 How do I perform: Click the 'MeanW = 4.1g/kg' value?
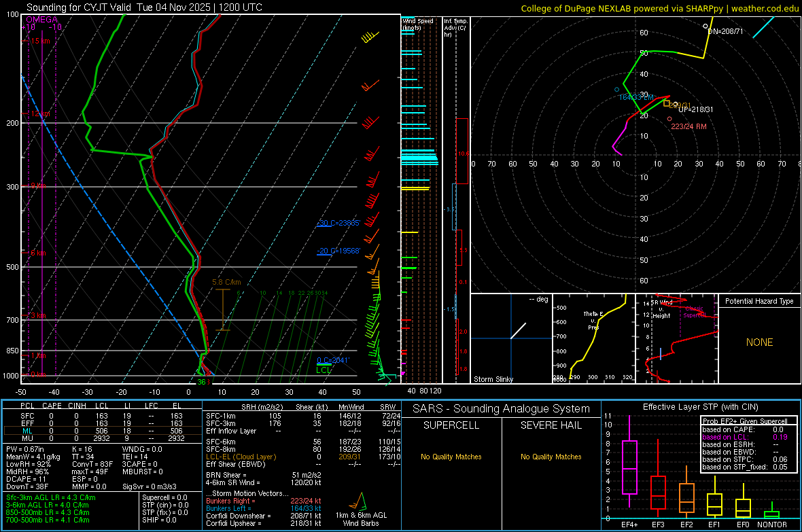(x=33, y=457)
